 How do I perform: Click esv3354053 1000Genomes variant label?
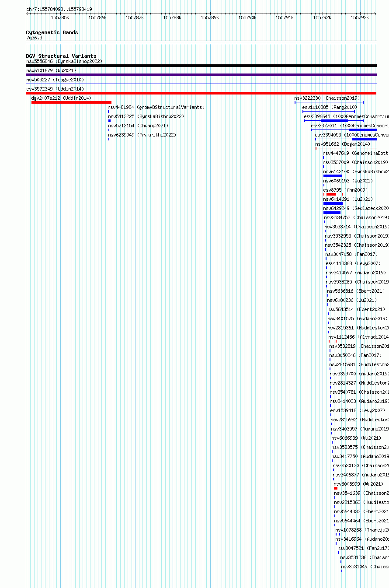click(x=352, y=135)
